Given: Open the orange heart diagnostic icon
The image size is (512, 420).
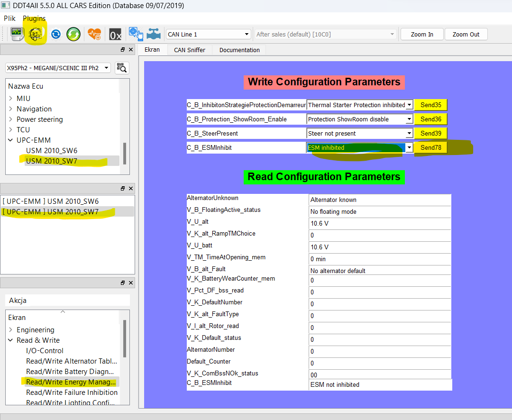Looking at the screenshot, I should 94,34.
